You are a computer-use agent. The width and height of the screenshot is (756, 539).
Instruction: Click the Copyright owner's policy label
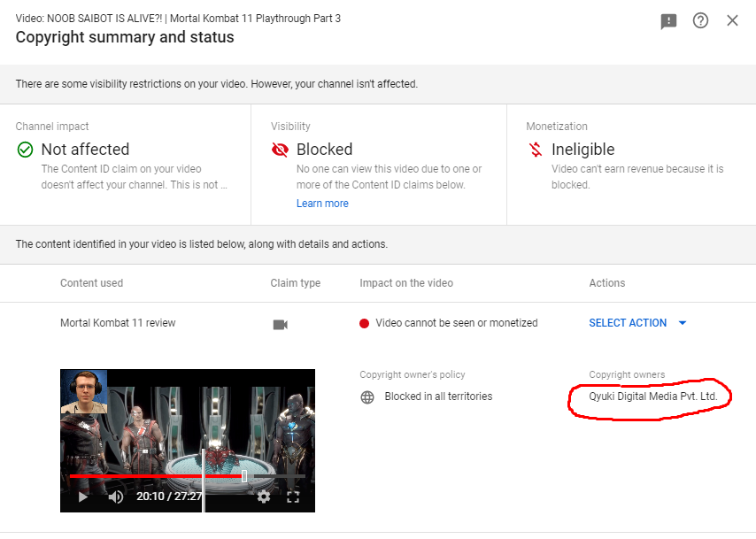(413, 374)
